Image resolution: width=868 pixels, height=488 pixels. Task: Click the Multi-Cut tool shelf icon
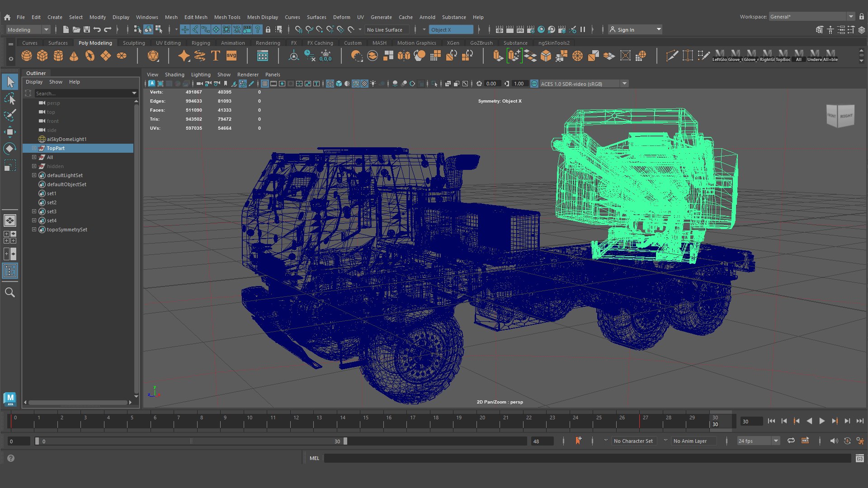tap(672, 56)
